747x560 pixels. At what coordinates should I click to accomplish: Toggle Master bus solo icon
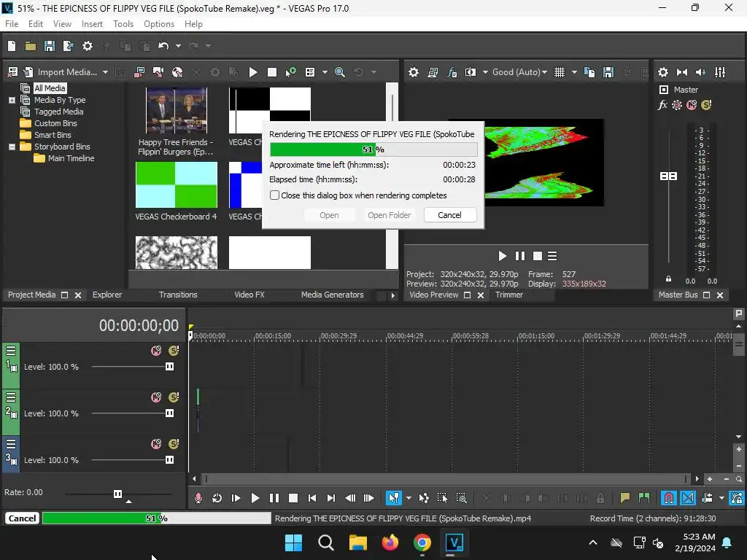coord(706,105)
